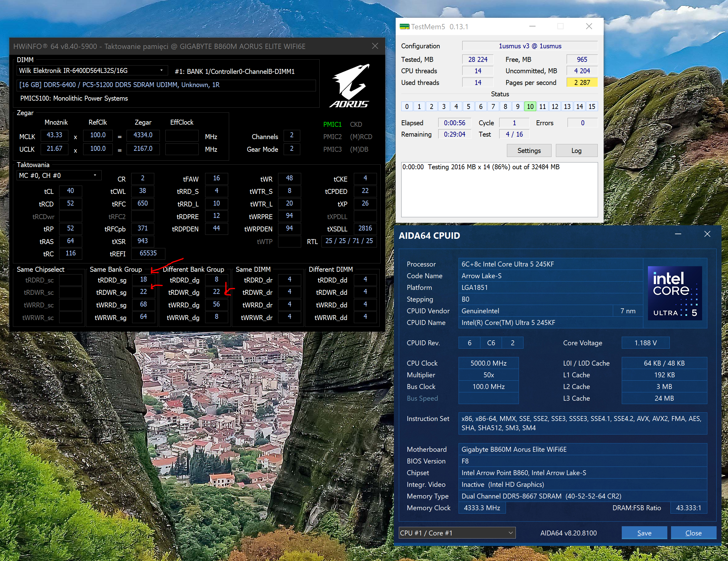728x561 pixels.
Task: Click the tREFI value field 65535
Action: pos(148,253)
